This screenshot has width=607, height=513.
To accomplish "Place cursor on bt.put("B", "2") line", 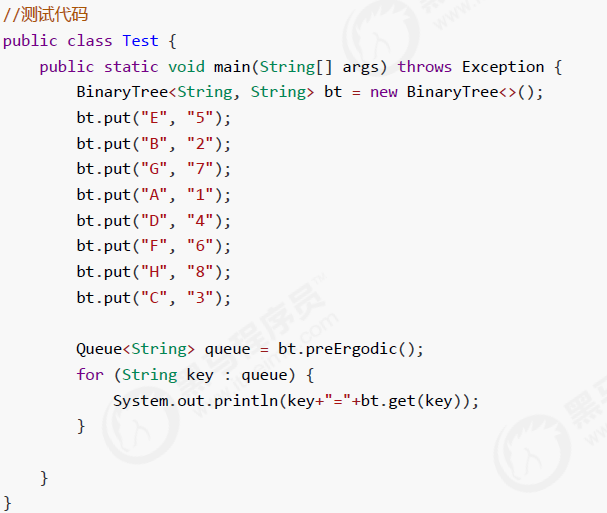I will [x=153, y=144].
